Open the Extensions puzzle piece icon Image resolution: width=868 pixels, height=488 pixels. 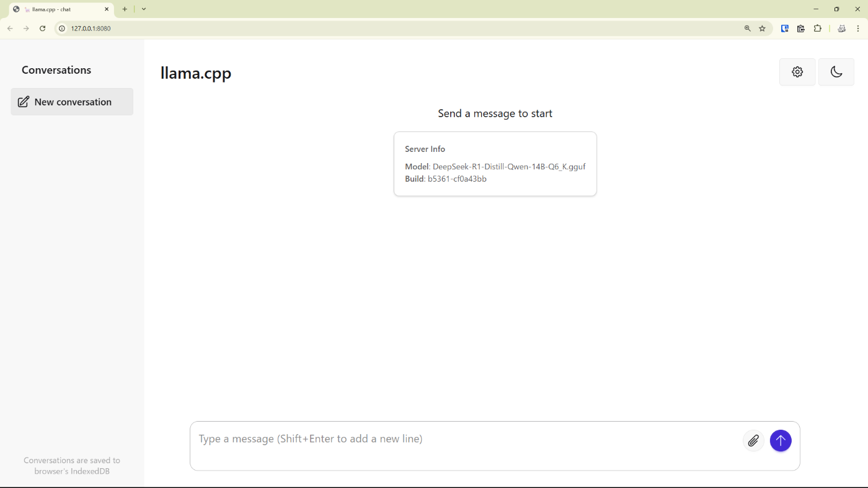click(x=818, y=29)
